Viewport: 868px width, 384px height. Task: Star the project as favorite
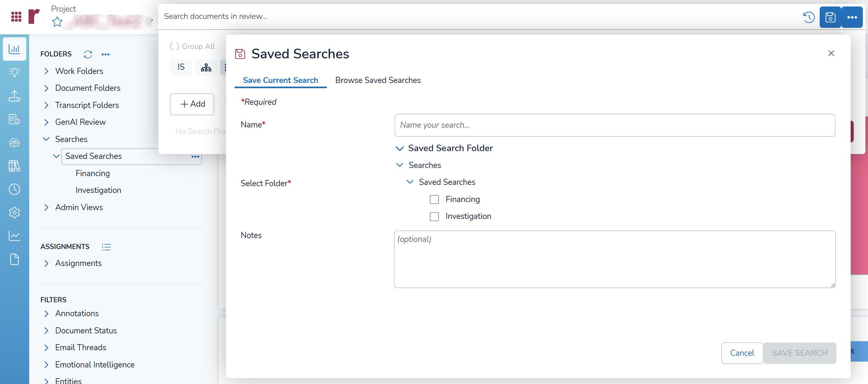(57, 22)
